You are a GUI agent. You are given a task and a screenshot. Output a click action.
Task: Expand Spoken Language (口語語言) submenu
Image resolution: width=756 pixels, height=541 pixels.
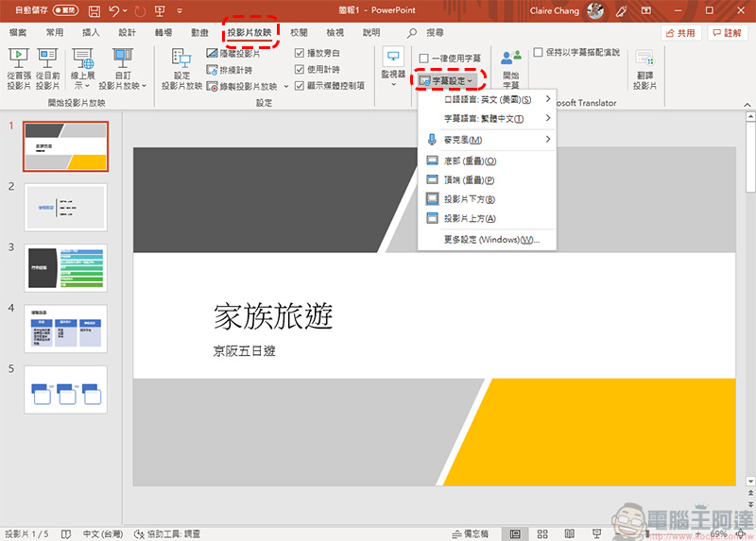click(487, 99)
